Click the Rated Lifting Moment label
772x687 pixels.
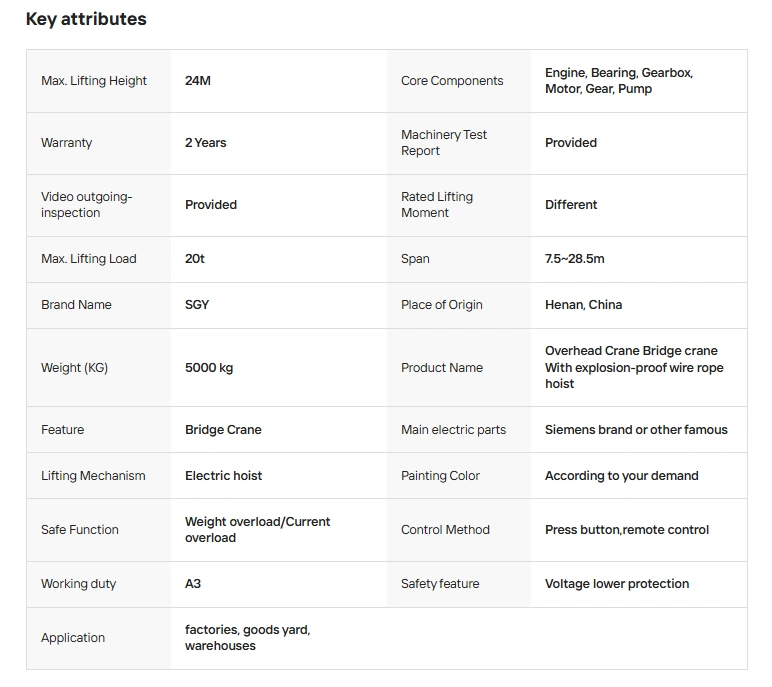point(437,205)
